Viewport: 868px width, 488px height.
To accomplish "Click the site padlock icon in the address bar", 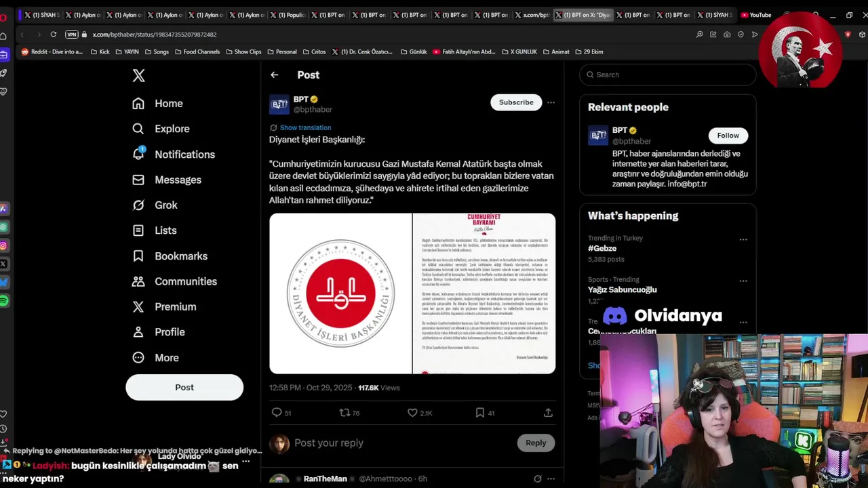I will 85,35.
